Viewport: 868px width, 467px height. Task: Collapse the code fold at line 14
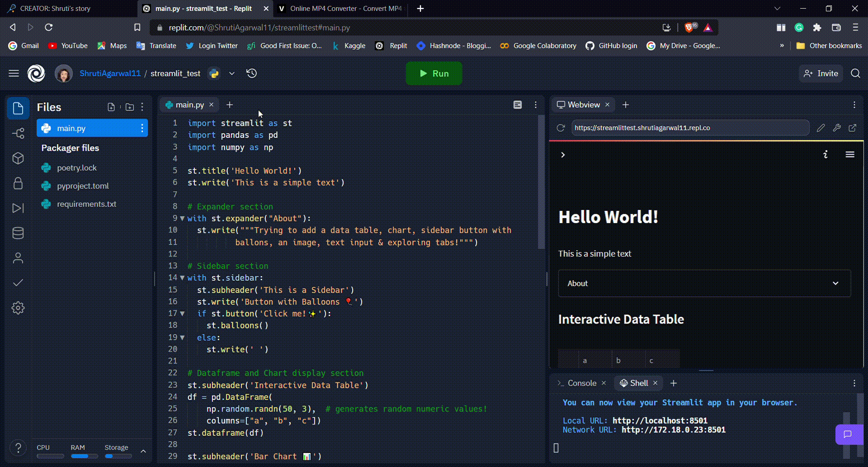[x=182, y=278]
